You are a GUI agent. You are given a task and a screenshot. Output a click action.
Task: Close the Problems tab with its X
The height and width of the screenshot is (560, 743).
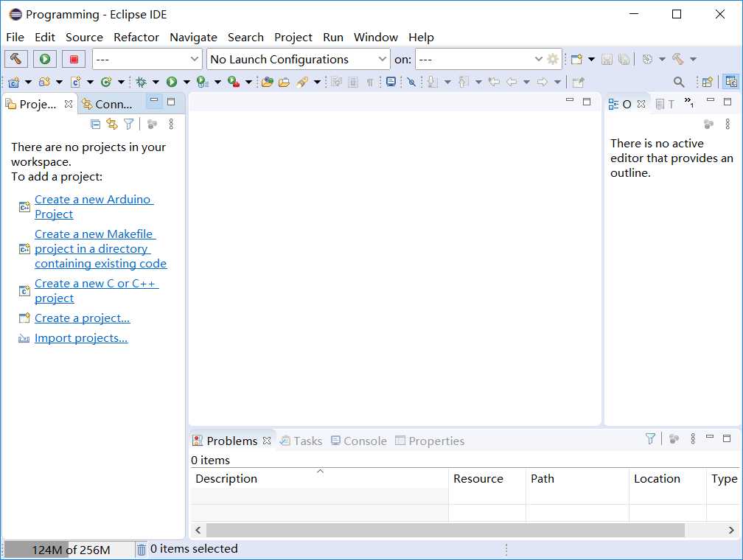(267, 440)
